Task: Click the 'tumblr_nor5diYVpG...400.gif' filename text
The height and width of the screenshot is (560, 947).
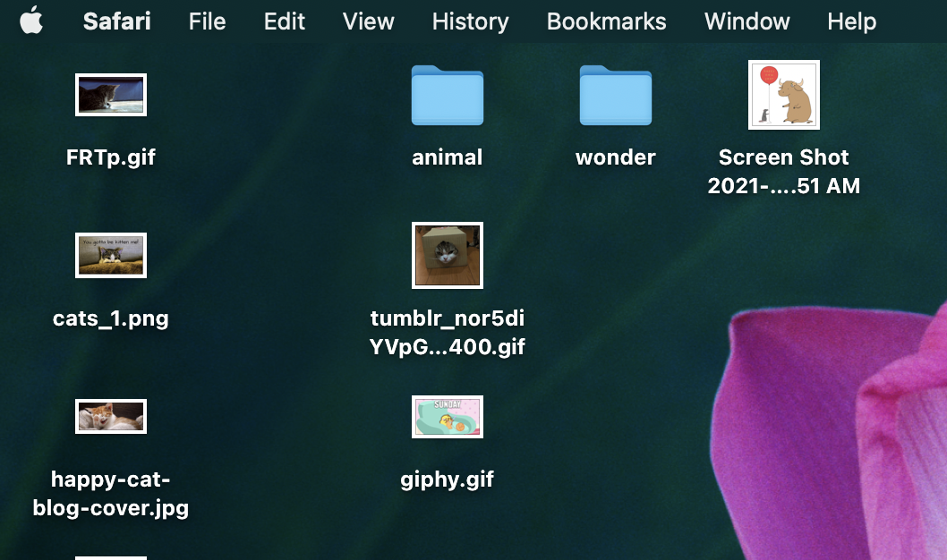Action: point(448,333)
